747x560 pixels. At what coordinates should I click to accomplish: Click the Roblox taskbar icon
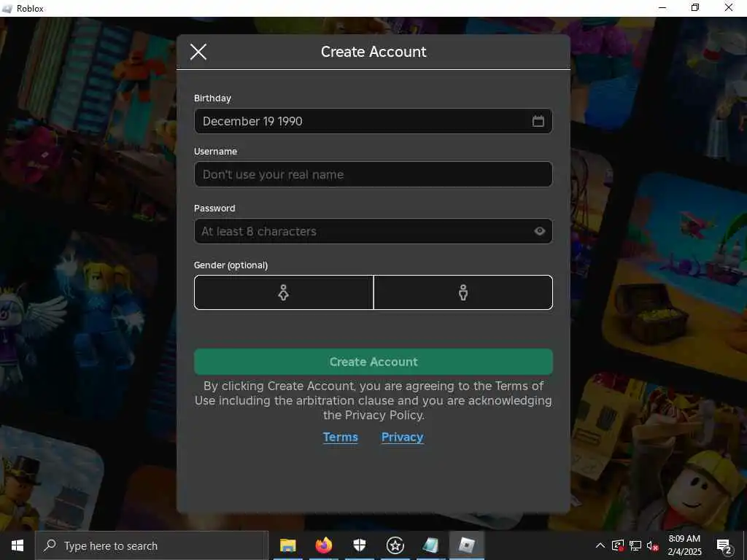coord(467,545)
